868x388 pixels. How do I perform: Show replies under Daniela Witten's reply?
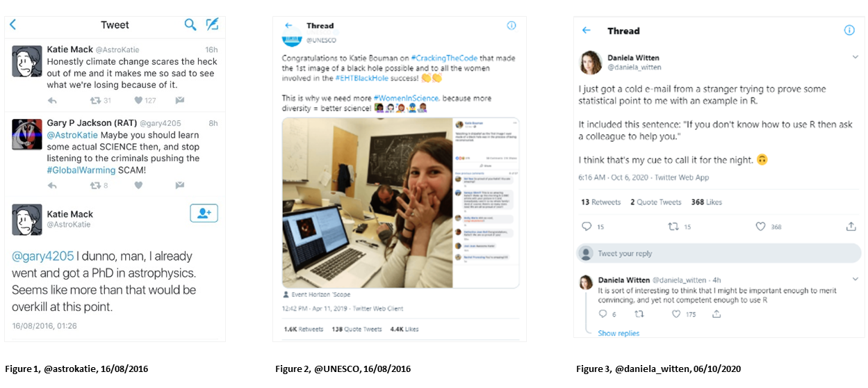tap(619, 333)
